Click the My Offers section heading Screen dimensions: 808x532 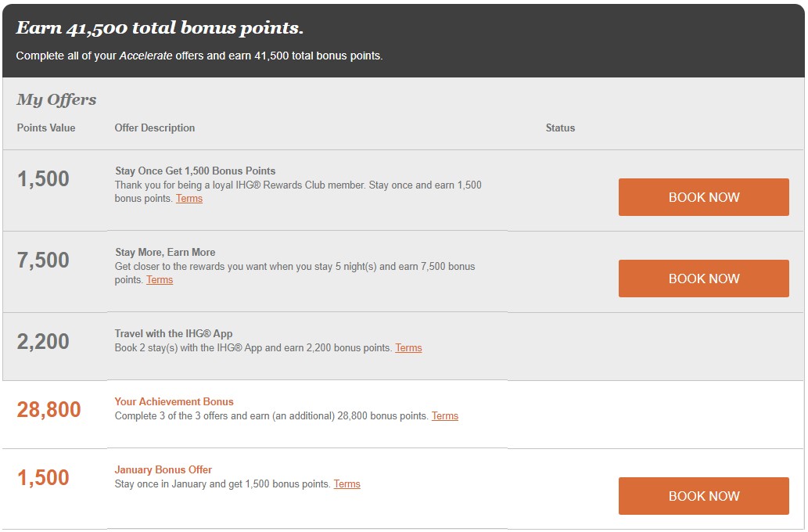coord(56,99)
